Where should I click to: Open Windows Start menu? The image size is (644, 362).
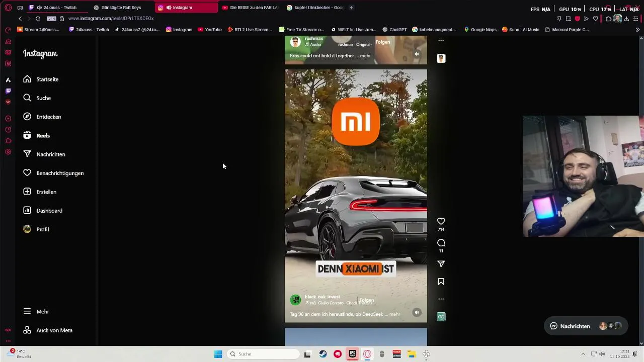tap(218, 354)
